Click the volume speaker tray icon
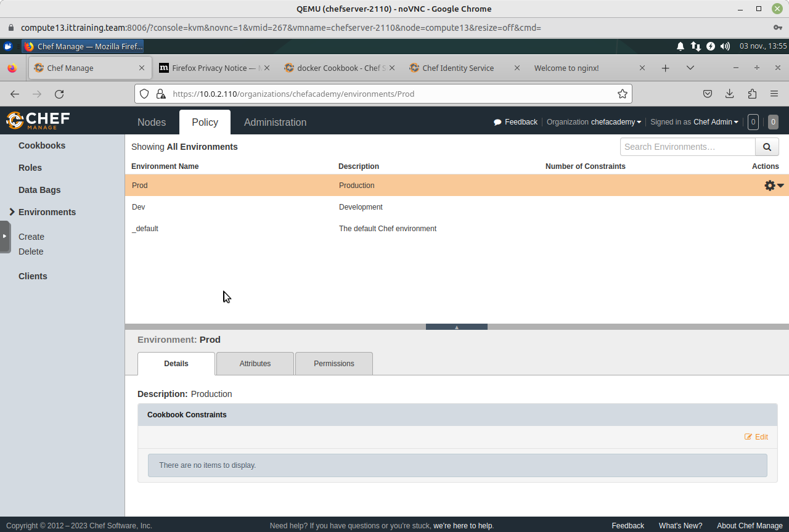Viewport: 789px width, 532px height. (x=725, y=46)
